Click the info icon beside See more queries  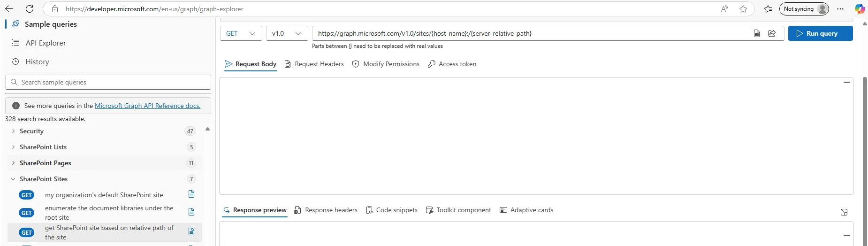click(x=15, y=106)
